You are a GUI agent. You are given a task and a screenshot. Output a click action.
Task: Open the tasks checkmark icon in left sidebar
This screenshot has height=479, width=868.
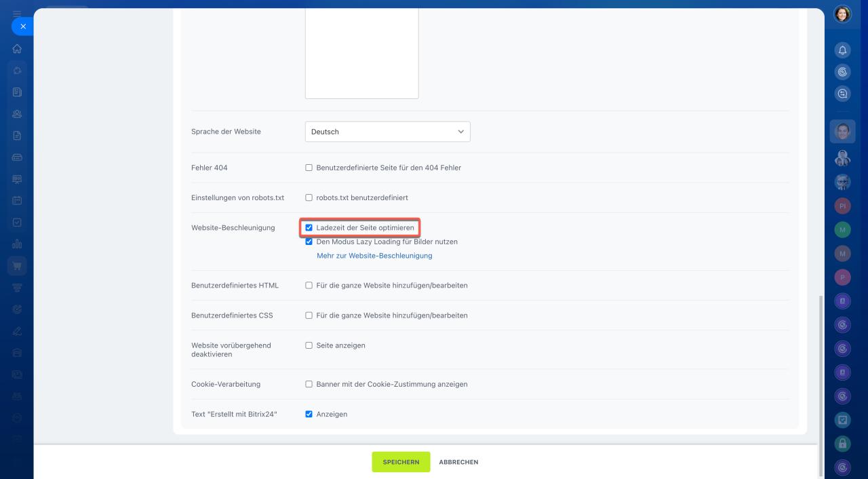[x=17, y=223]
